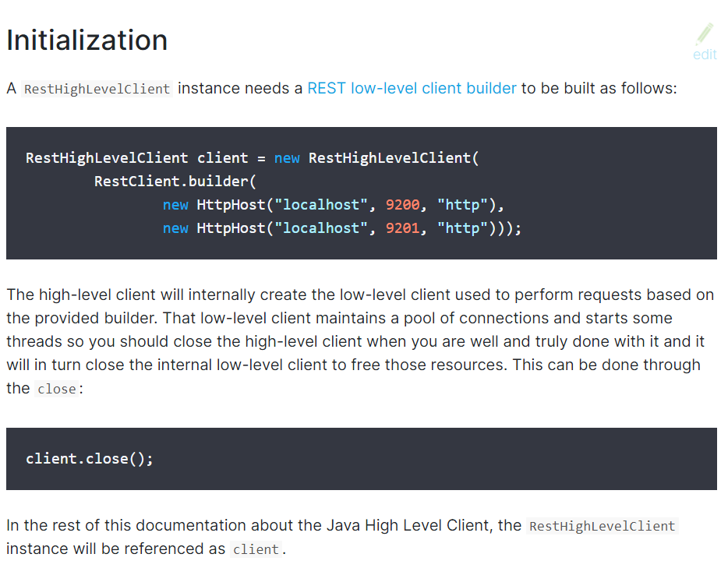Click the "edit" label under the pencil

tap(705, 55)
